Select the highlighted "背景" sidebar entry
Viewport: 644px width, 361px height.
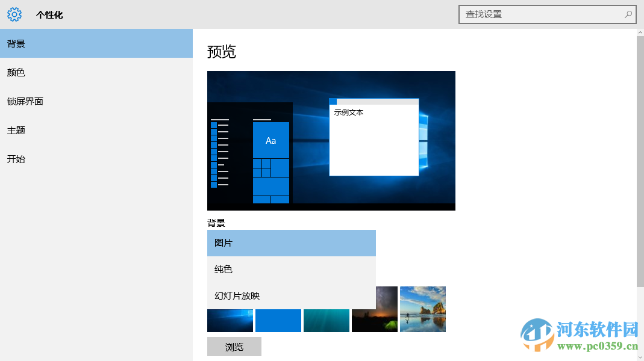[16, 43]
